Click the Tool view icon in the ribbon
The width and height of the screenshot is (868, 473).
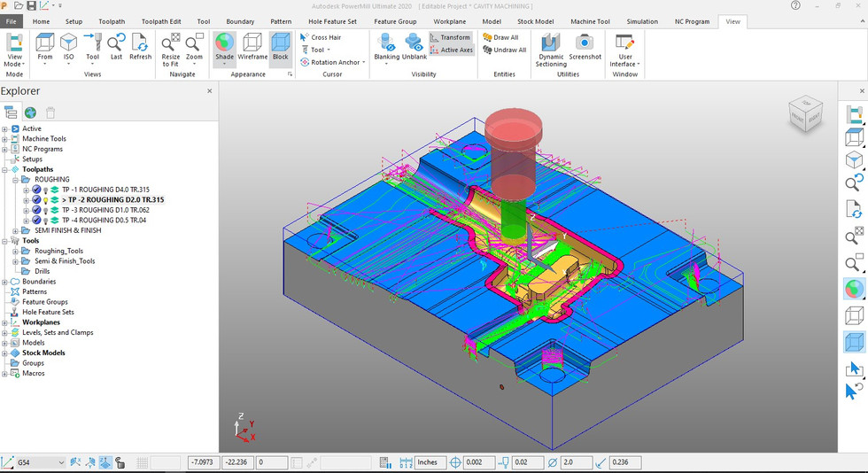coord(92,49)
